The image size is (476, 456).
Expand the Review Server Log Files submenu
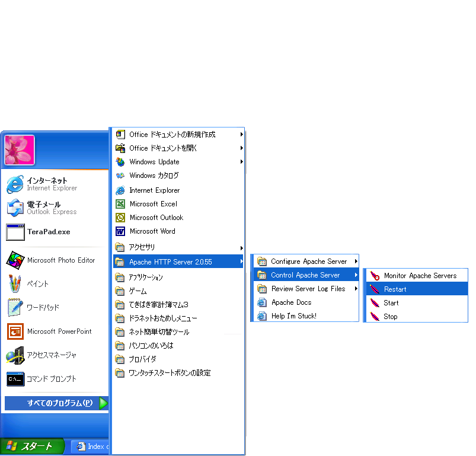click(308, 289)
